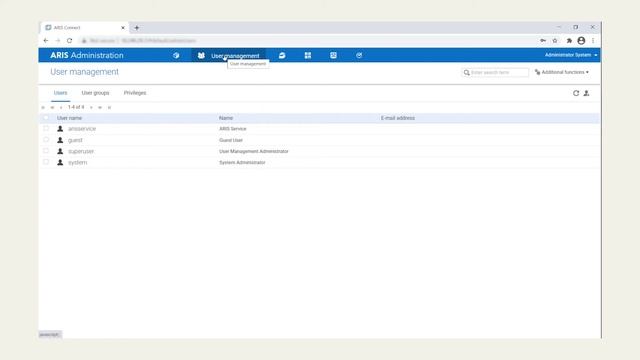
Task: Select the System Administrator name cell
Action: [x=242, y=162]
